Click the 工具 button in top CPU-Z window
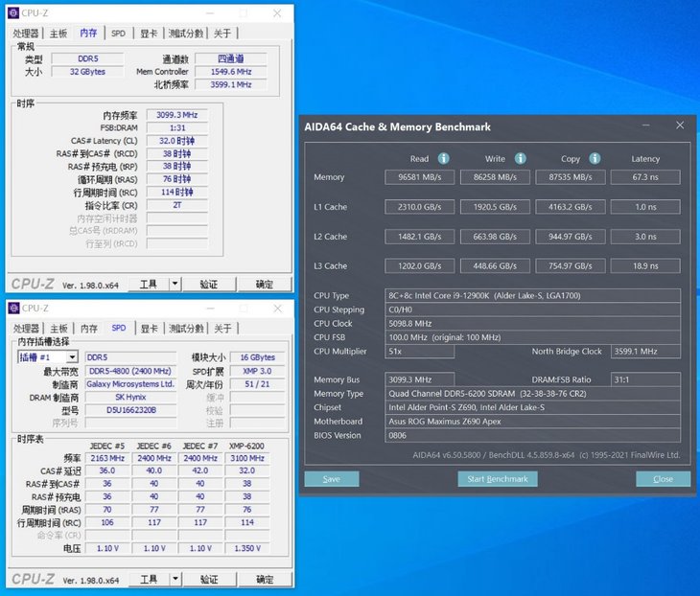This screenshot has height=596, width=700. click(149, 285)
